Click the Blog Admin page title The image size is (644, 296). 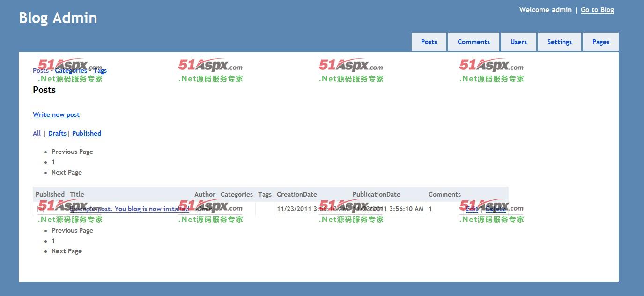click(x=58, y=18)
